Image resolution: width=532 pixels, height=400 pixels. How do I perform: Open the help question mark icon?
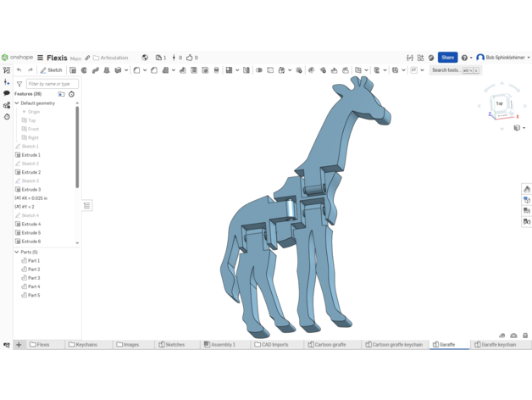(464, 58)
